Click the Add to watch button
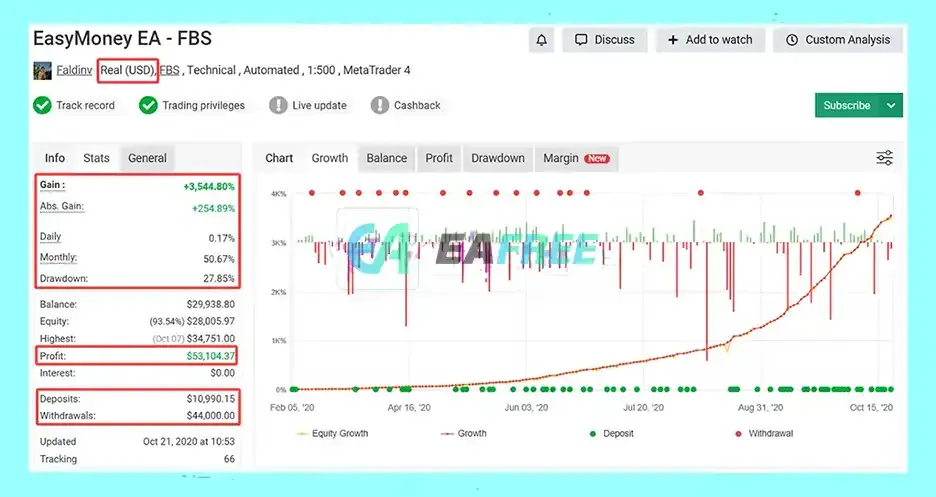This screenshot has height=497, width=936. pos(710,40)
